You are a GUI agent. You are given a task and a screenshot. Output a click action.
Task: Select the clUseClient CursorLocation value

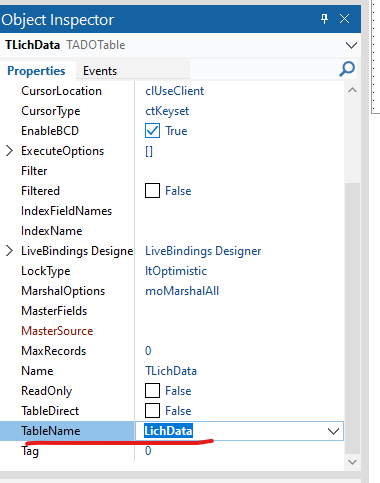click(x=174, y=91)
